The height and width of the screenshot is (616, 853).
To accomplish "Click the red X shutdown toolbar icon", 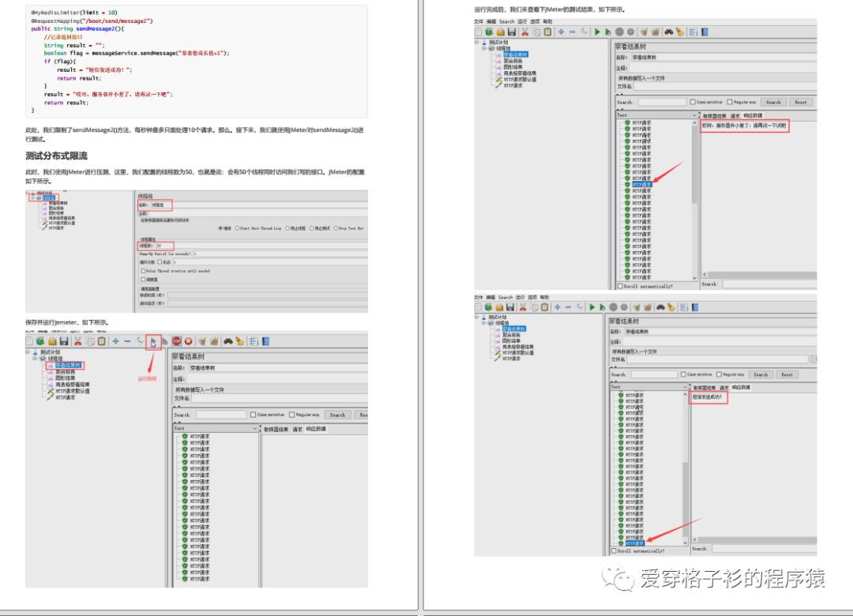I will pyautogui.click(x=188, y=341).
